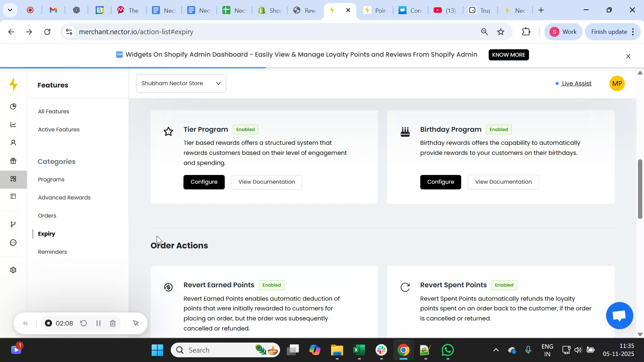Pause the screen recording

(x=98, y=323)
